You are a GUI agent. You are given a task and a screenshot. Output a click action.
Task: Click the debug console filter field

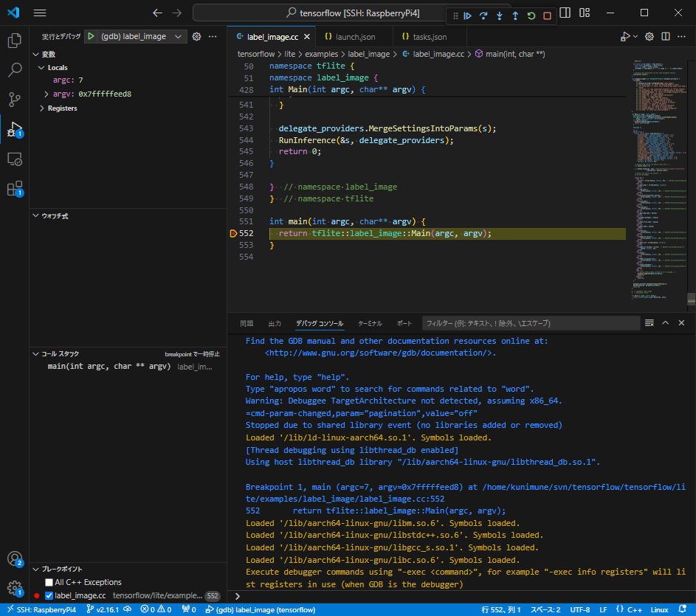point(531,324)
